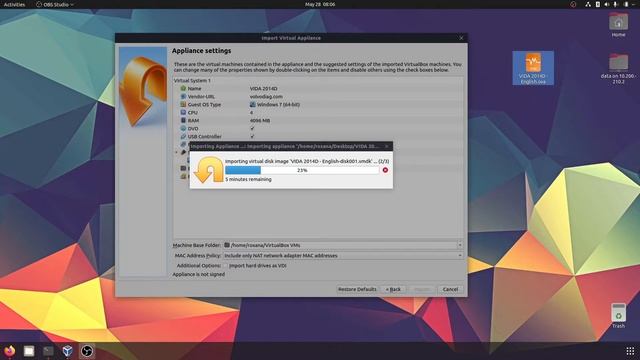This screenshot has height=360, width=640.
Task: Switch to VirtualBox in the dock
Action: click(67, 351)
